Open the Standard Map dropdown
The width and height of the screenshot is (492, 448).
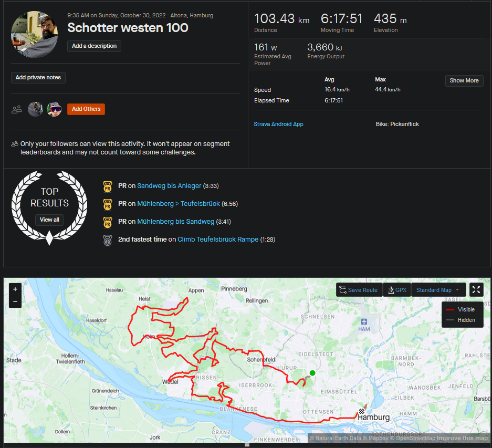[438, 290]
